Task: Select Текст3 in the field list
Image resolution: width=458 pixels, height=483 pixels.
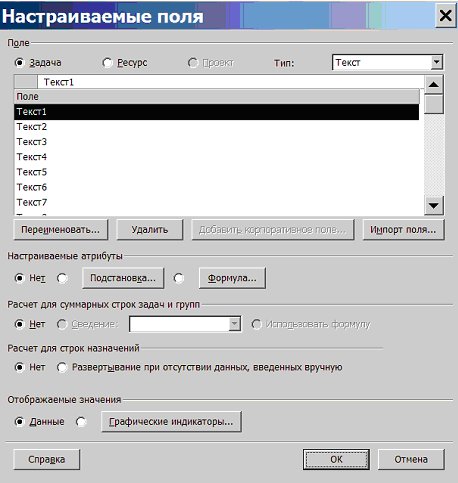Action: click(217, 142)
